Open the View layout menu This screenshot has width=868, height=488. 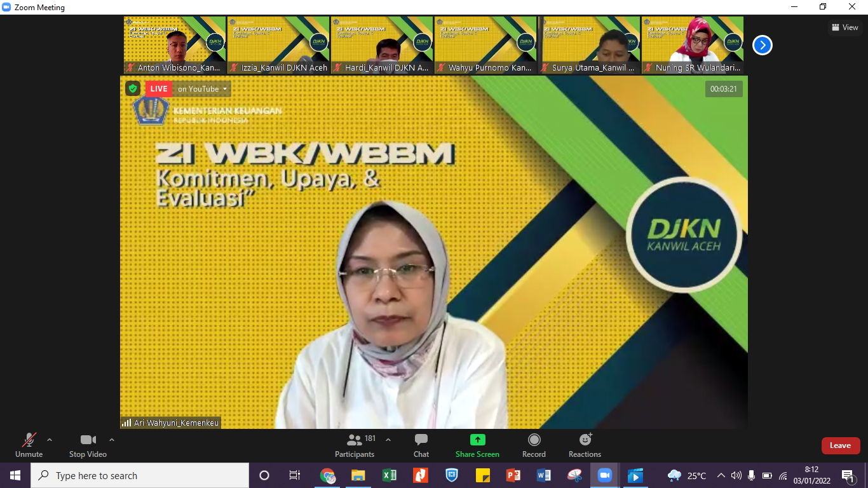tap(844, 27)
